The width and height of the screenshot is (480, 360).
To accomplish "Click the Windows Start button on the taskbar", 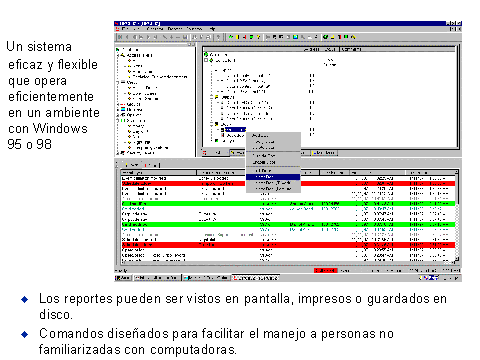I will point(123,278).
